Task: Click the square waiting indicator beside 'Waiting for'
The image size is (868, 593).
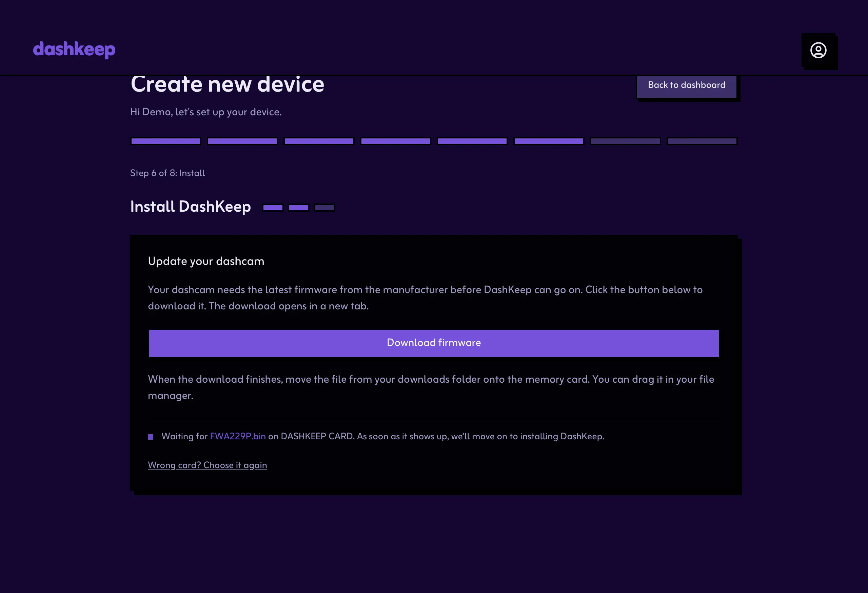Action: coord(151,437)
